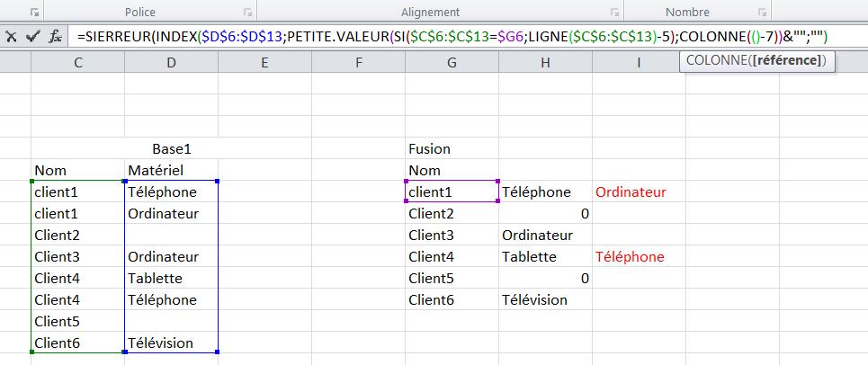Image resolution: width=868 pixels, height=365 pixels.
Task: Click the COLONNE function name in the tooltip
Action: point(714,60)
